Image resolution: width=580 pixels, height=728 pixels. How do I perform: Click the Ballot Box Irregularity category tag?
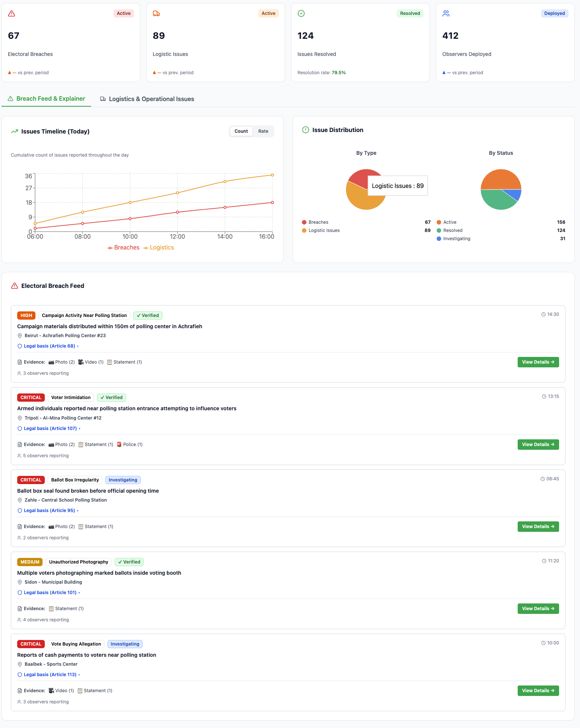pos(75,480)
